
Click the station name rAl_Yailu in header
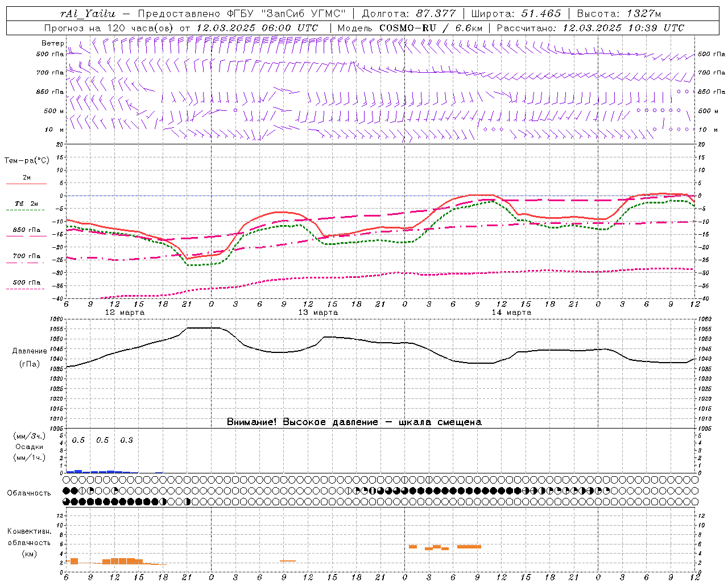pos(87,14)
